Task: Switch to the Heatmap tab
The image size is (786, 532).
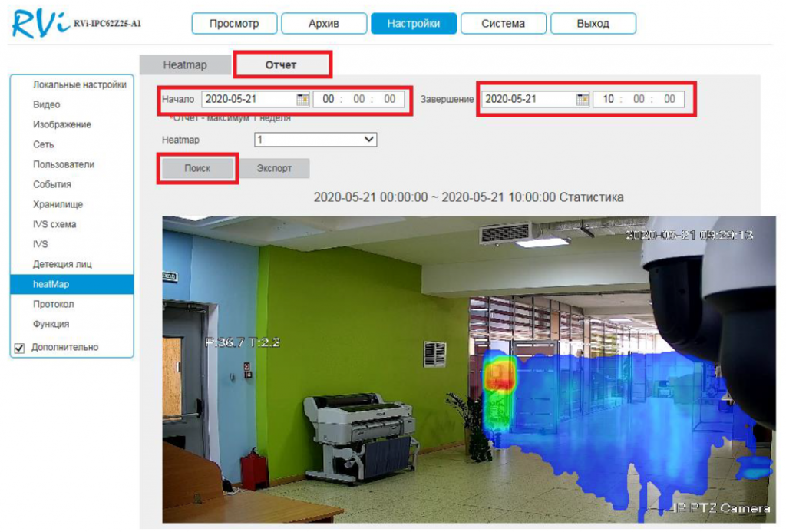Action: pyautogui.click(x=185, y=65)
